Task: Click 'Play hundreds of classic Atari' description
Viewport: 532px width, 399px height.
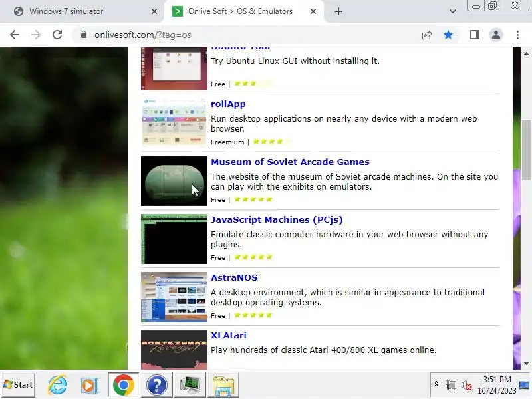Action: pos(324,350)
